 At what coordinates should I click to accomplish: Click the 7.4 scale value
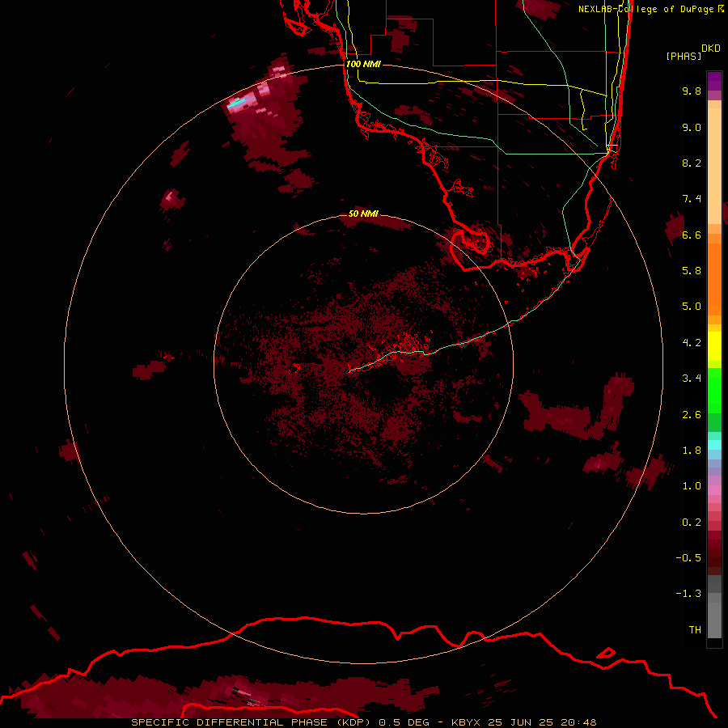[692, 199]
